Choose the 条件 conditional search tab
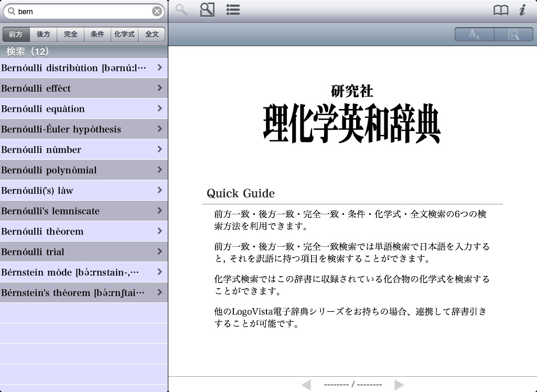This screenshot has width=537, height=392. pyautogui.click(x=98, y=35)
